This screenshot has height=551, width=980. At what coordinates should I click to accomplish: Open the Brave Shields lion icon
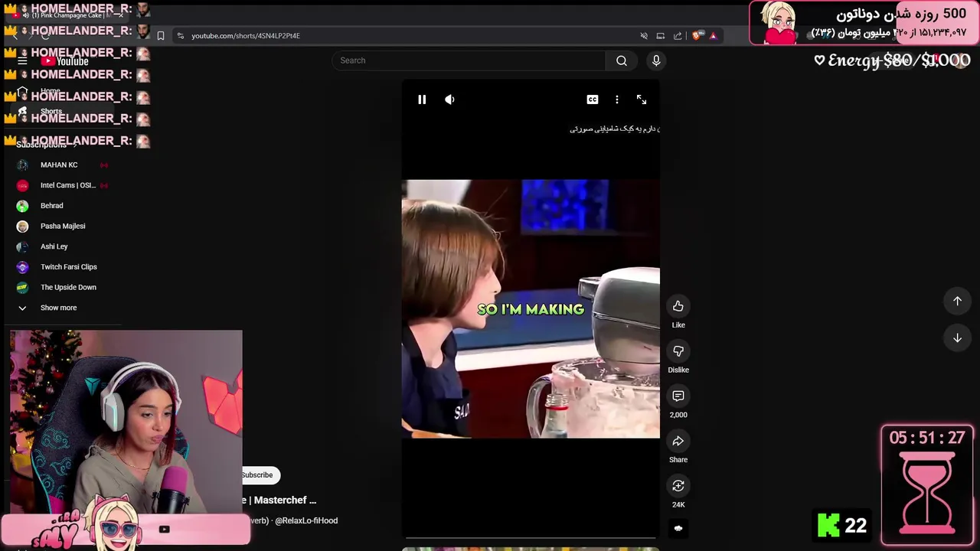click(x=696, y=36)
